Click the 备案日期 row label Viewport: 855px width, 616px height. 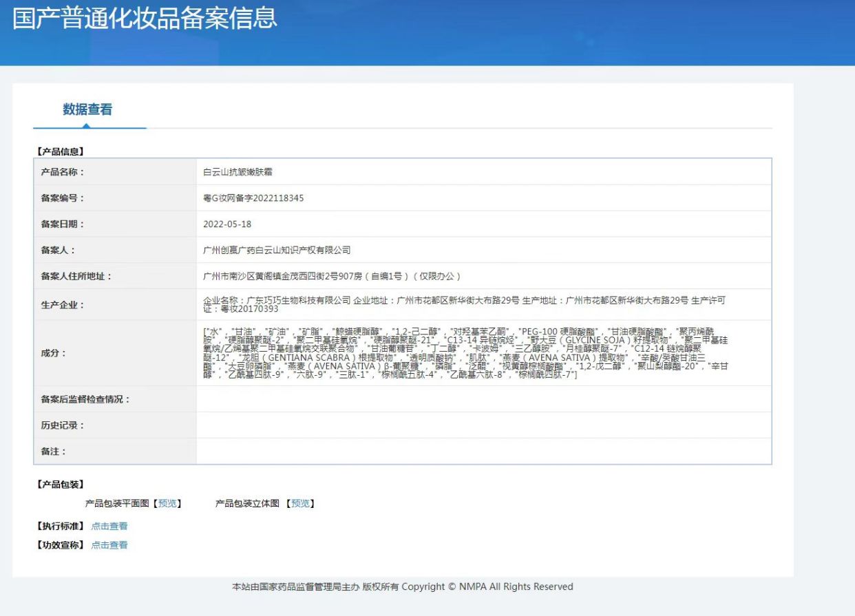(63, 224)
